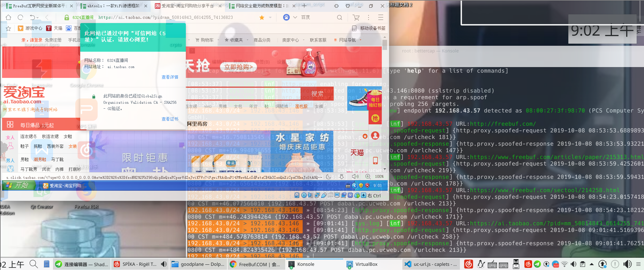Click 请登录 login link on Taobao
Viewport: 644px width, 270px height.
coord(36,40)
